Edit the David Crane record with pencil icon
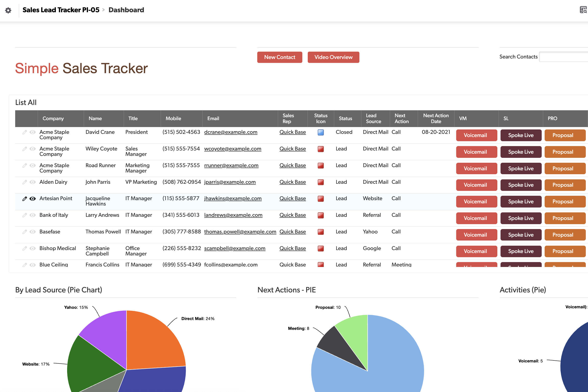The width and height of the screenshot is (588, 392). pos(24,132)
